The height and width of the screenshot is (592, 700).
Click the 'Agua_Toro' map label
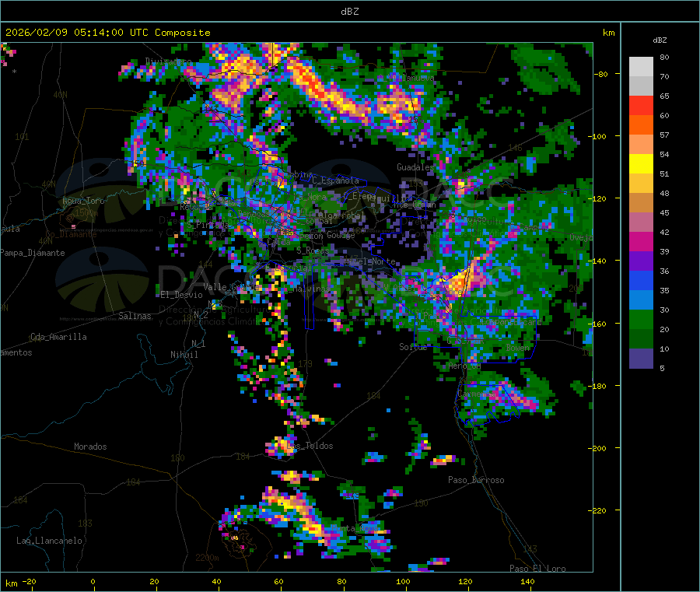click(x=83, y=201)
